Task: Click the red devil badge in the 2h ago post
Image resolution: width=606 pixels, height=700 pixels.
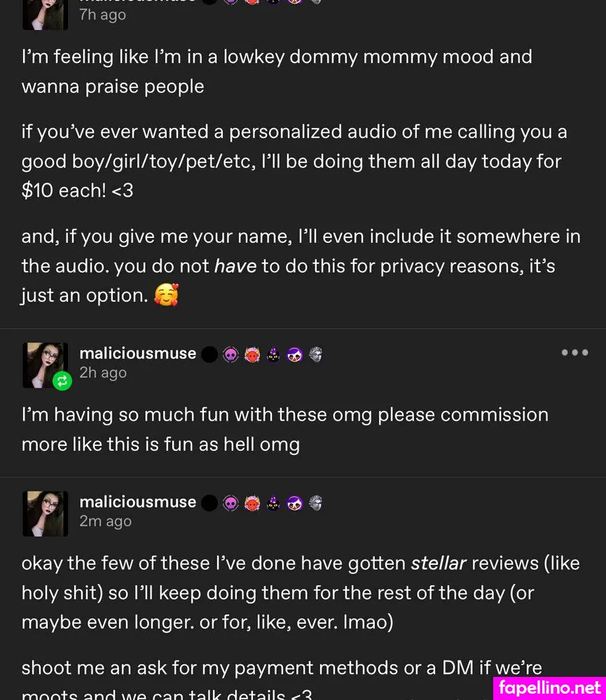Action: click(x=252, y=355)
